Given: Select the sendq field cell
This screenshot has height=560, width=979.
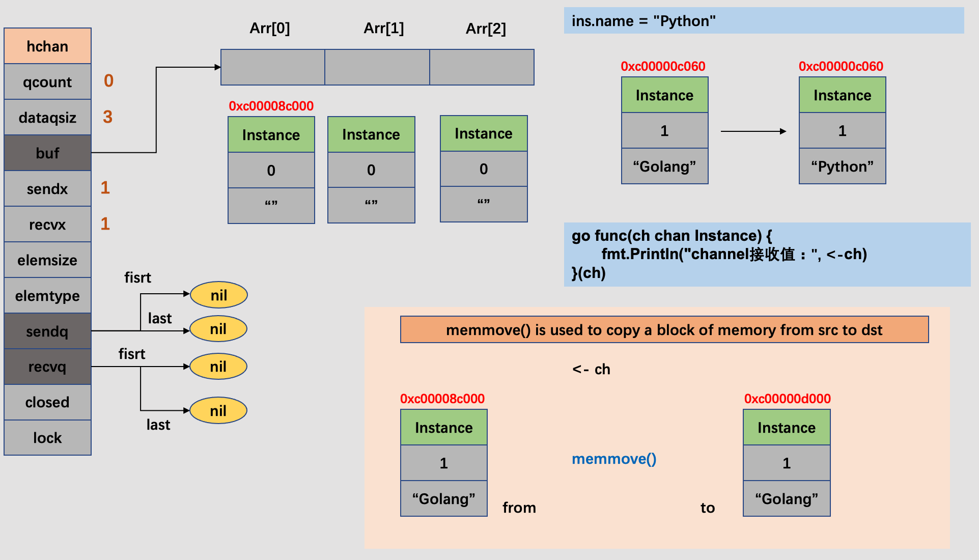Looking at the screenshot, I should pyautogui.click(x=47, y=331).
